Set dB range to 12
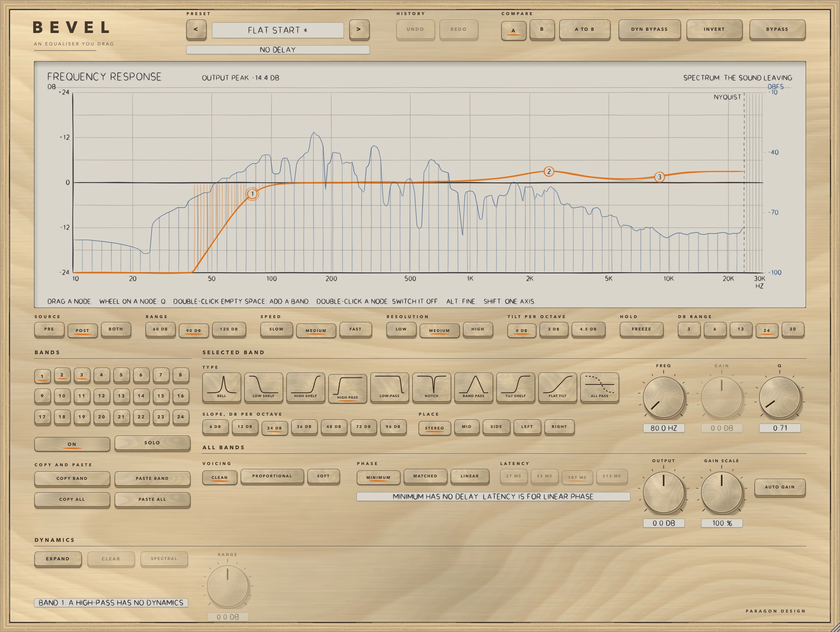 (x=741, y=329)
